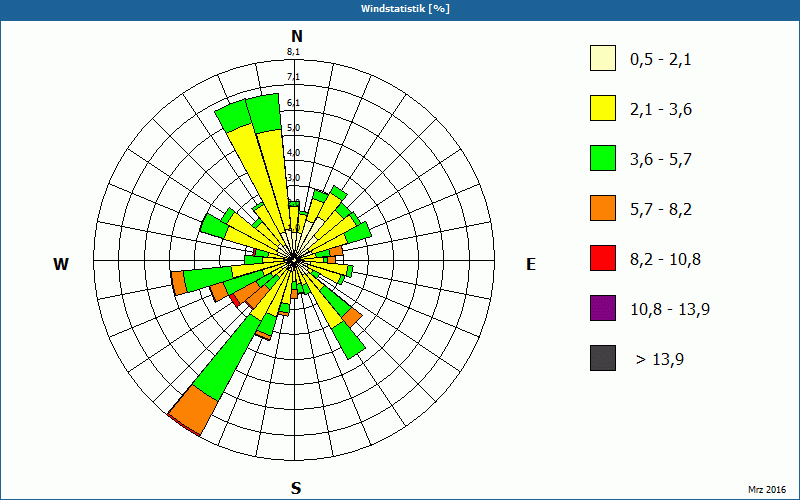The height and width of the screenshot is (500, 800).
Task: Click the legend label '0,5 - 2,1'
Action: (x=661, y=60)
